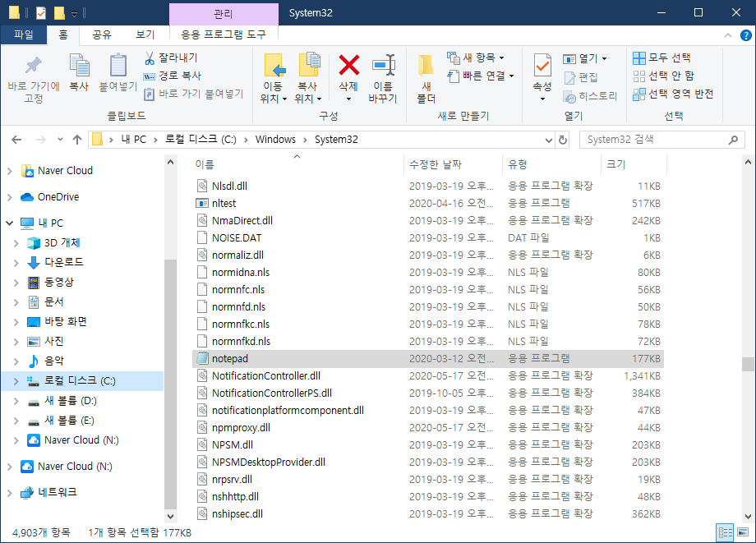The image size is (756, 543).
Task: Open the address bar history dropdown arrow
Action: [548, 140]
